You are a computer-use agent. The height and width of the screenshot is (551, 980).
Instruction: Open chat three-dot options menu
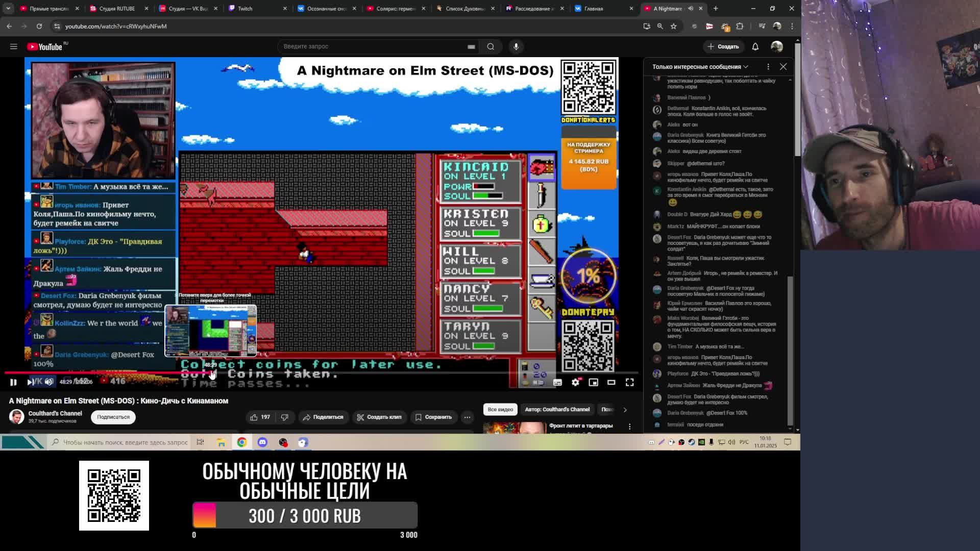point(768,67)
